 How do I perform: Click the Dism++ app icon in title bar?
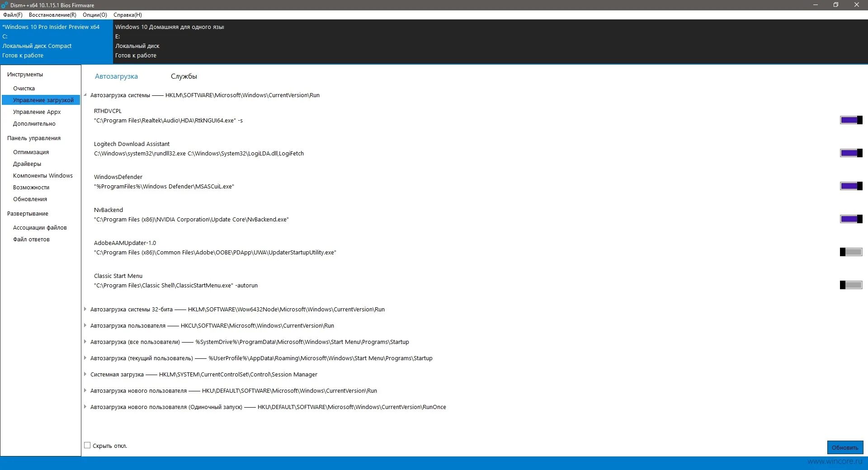point(5,5)
